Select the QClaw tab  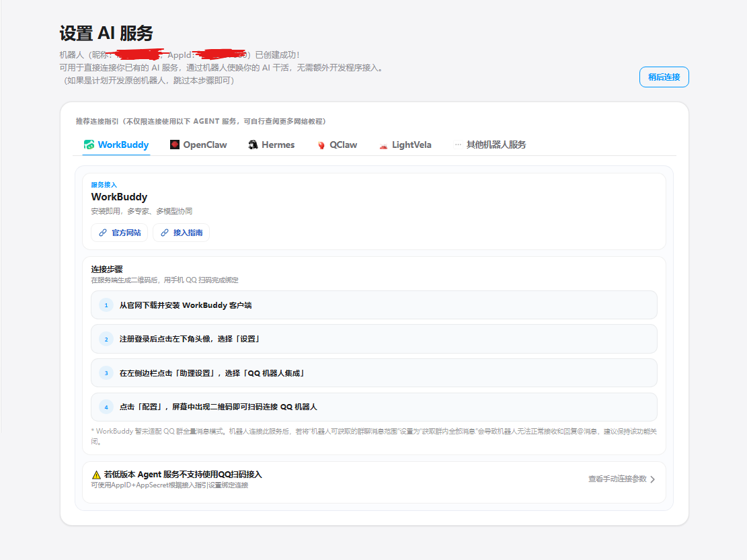point(338,145)
